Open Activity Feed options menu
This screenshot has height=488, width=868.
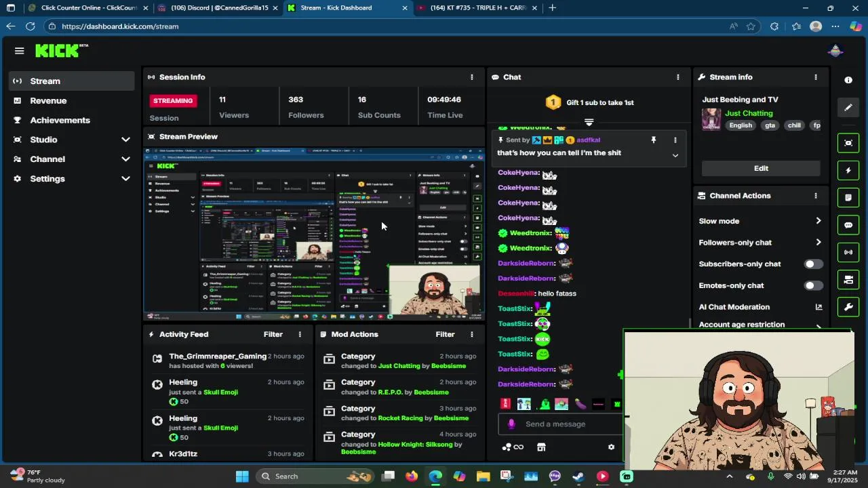(x=300, y=334)
